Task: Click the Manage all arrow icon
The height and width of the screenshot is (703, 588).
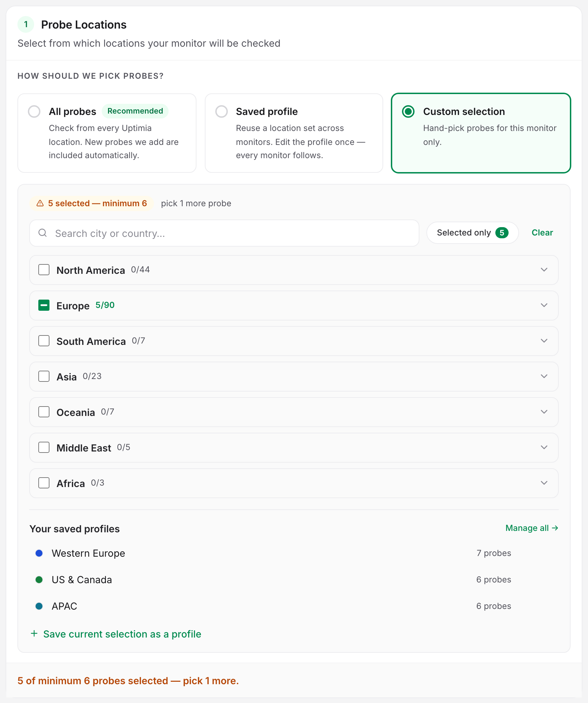Action: (x=555, y=528)
